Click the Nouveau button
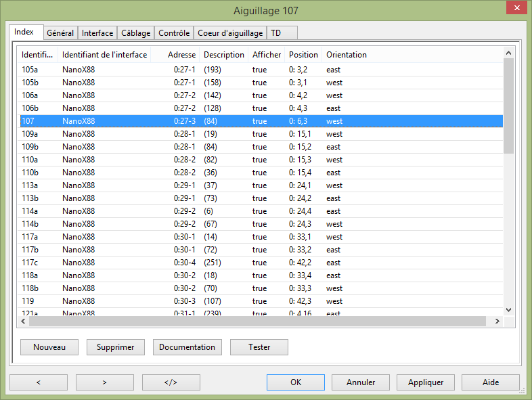The width and height of the screenshot is (532, 400). (49, 347)
